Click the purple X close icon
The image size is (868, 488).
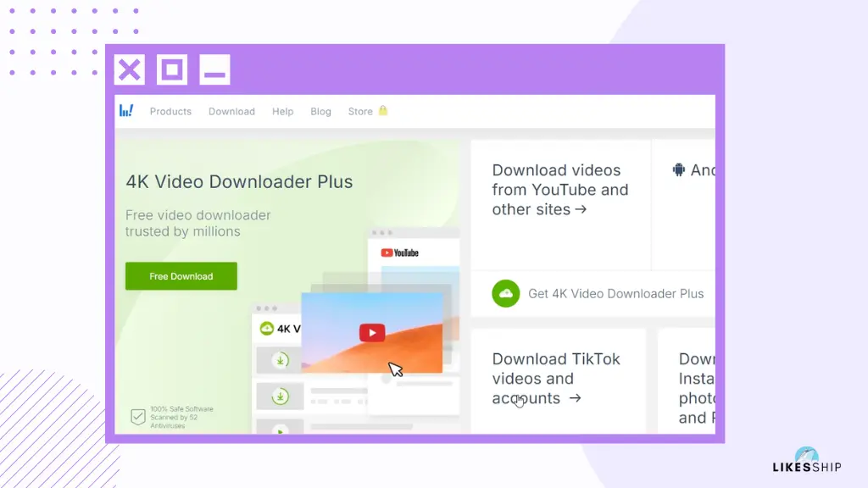click(130, 69)
